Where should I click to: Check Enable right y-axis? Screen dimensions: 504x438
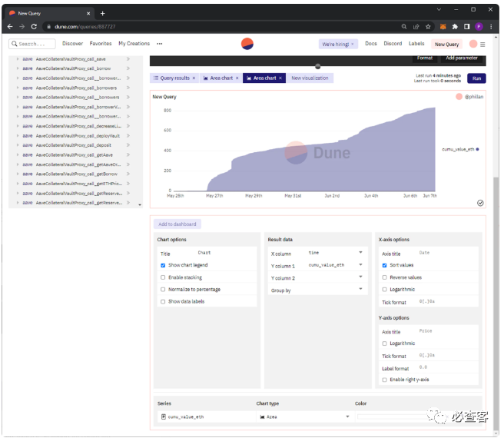384,380
